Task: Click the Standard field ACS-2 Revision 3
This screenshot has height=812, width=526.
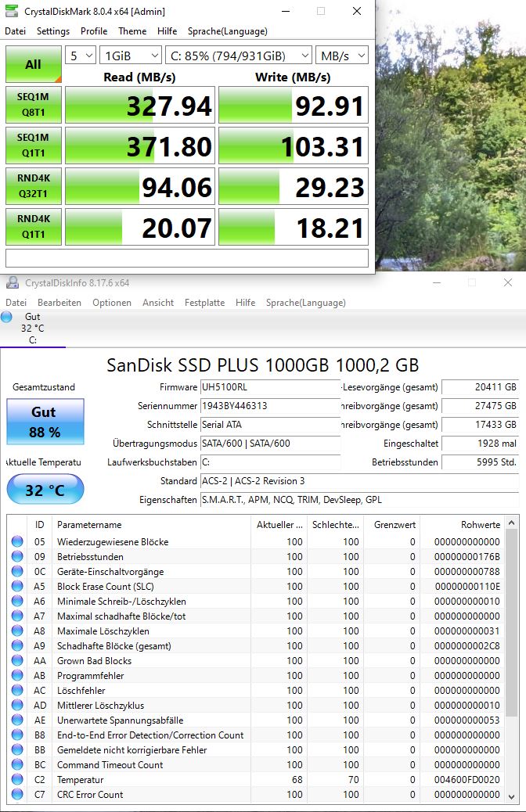Action: click(x=359, y=481)
